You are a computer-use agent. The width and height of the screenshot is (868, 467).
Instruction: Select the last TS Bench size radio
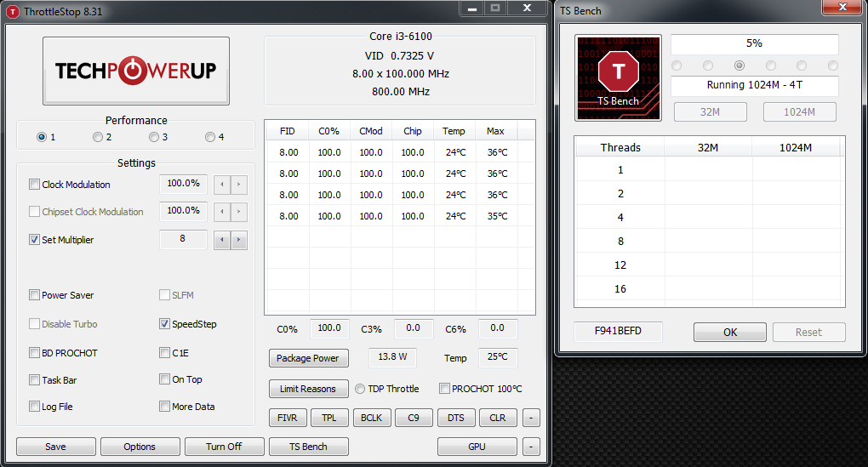click(832, 65)
